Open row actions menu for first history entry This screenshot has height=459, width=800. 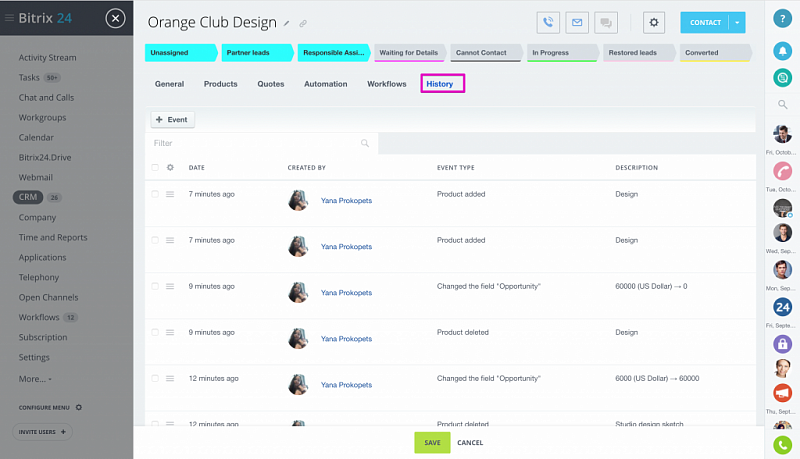coord(170,194)
